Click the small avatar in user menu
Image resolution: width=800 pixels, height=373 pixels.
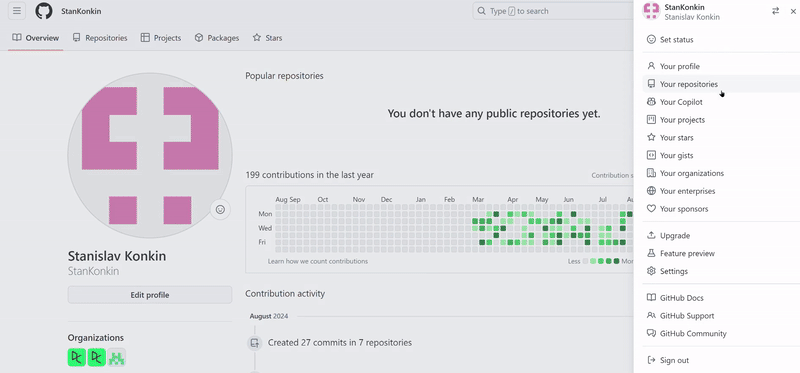(x=651, y=11)
